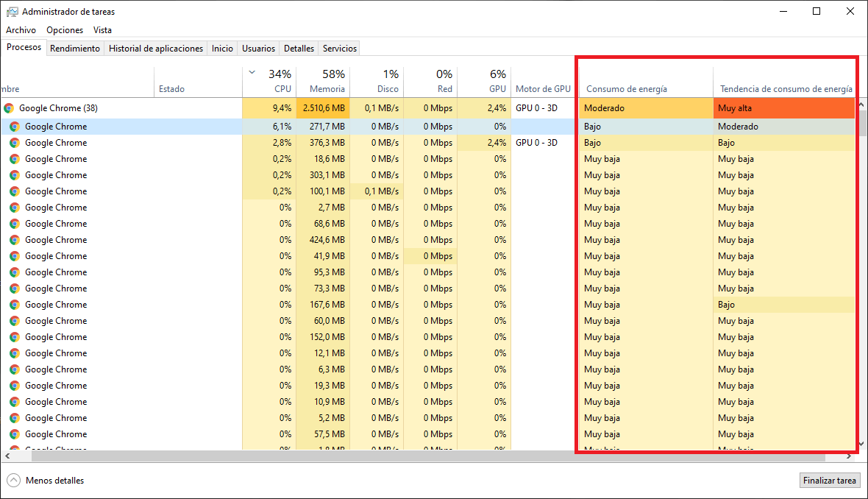Click the 6,1% CPU cell
The image size is (868, 499).
pos(269,127)
